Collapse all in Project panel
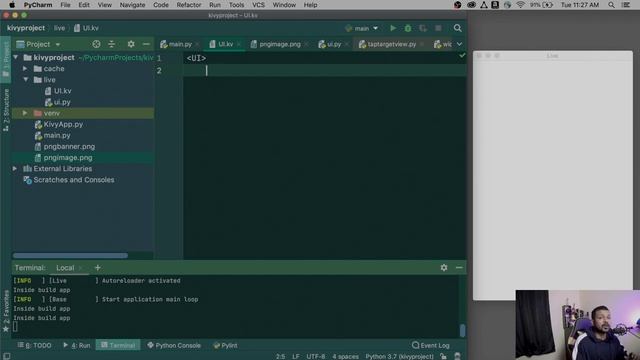 (111, 44)
